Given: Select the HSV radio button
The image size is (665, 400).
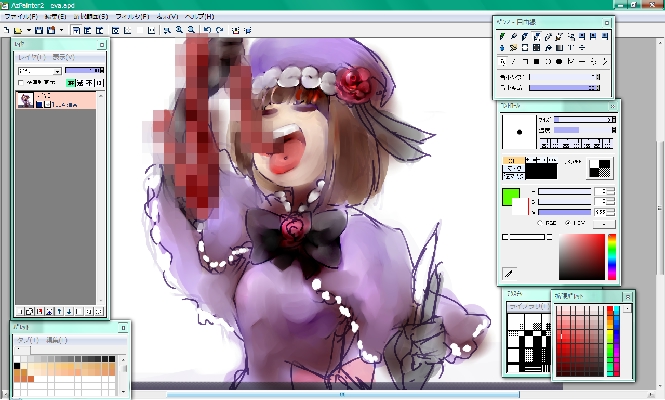Looking at the screenshot, I should (567, 223).
